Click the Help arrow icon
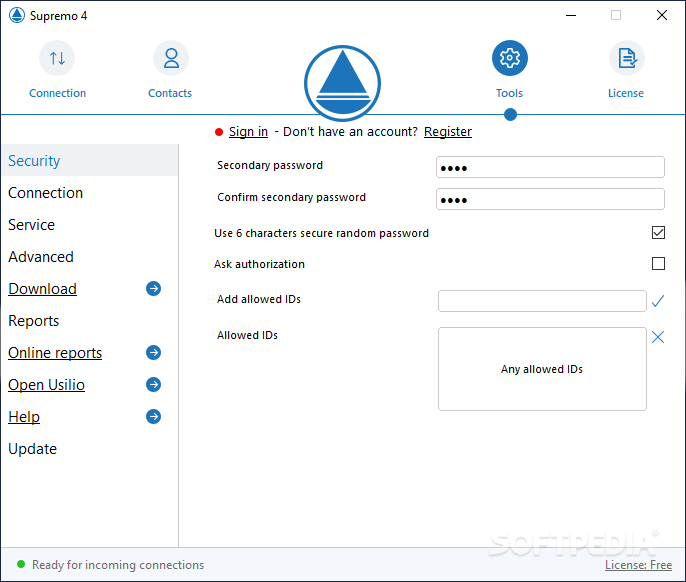The height and width of the screenshot is (582, 686). (153, 417)
